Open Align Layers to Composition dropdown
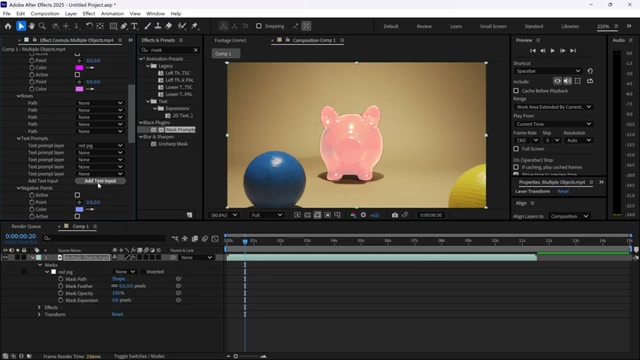 [x=569, y=216]
